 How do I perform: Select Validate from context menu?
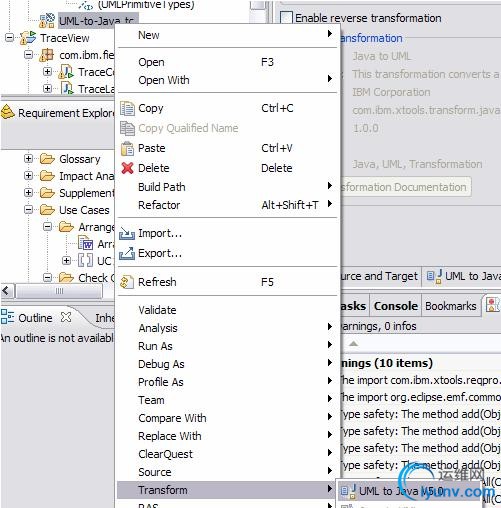[227, 310]
